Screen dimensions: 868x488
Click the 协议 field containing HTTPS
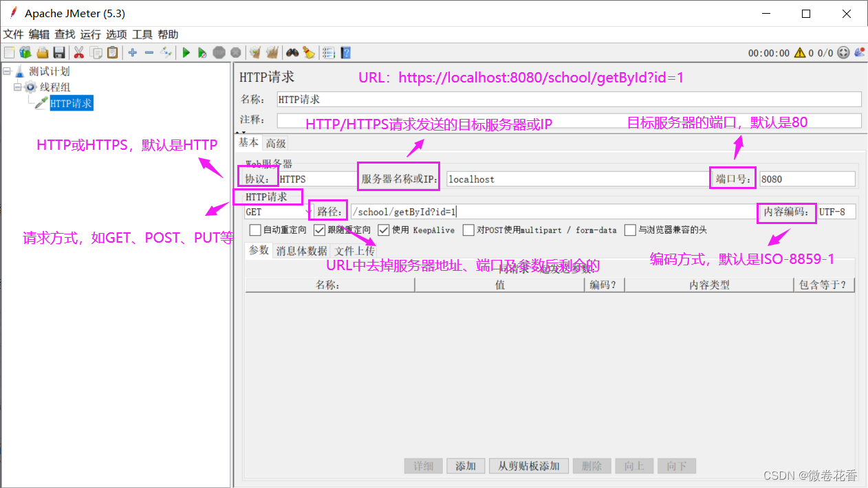[x=318, y=179]
